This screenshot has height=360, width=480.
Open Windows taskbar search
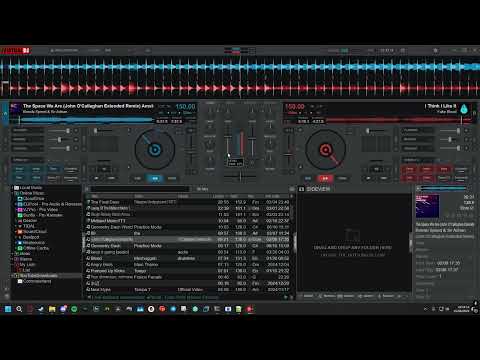point(19,309)
